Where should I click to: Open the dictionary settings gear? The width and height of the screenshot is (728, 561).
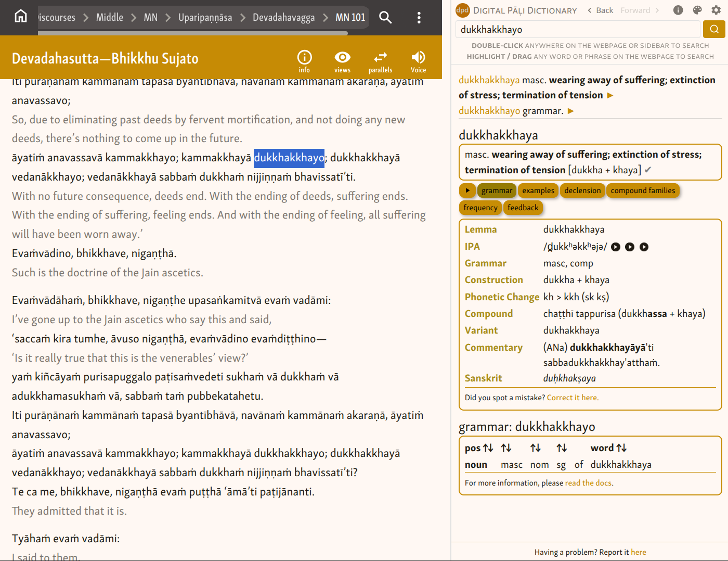point(716,10)
